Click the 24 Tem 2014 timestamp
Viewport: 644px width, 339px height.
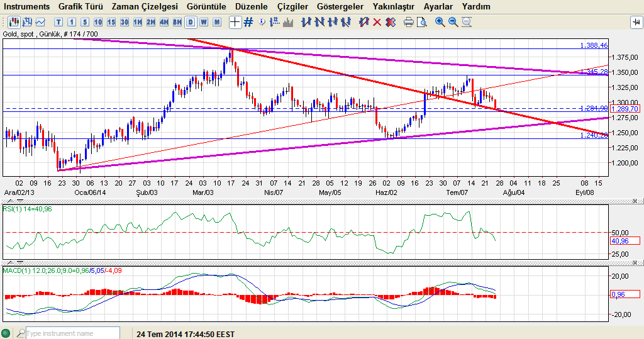(x=186, y=334)
